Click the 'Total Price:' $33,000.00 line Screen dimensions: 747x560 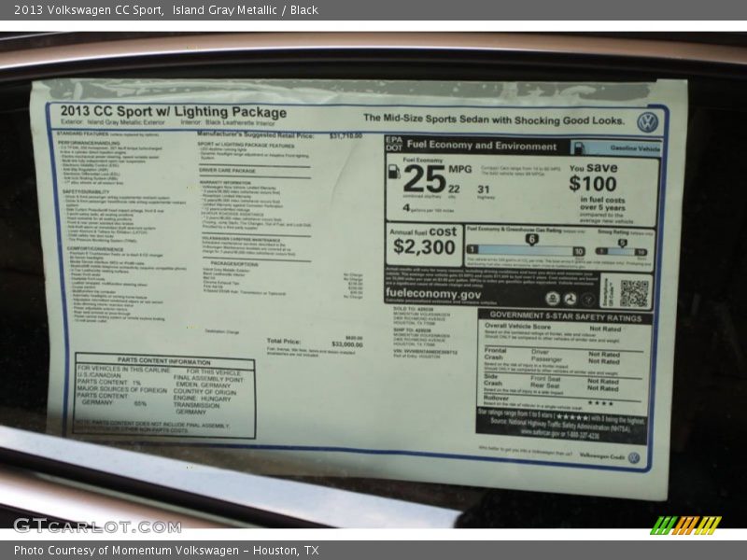click(315, 343)
